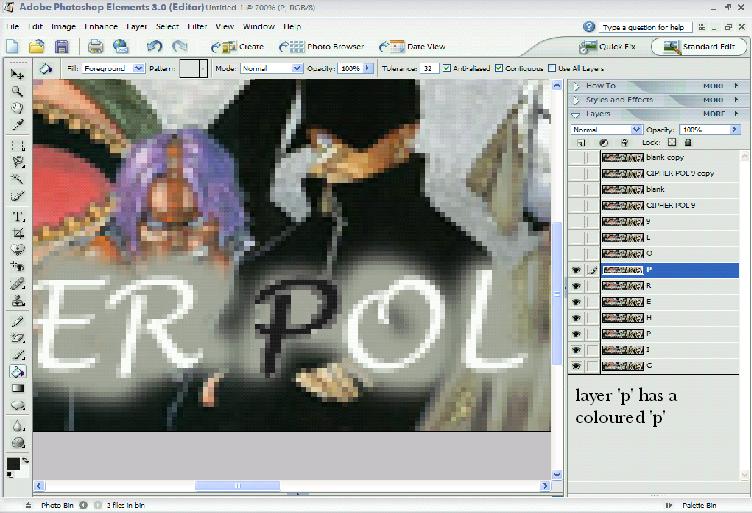Click the New blank file icon
752x513 pixels.
[12, 47]
